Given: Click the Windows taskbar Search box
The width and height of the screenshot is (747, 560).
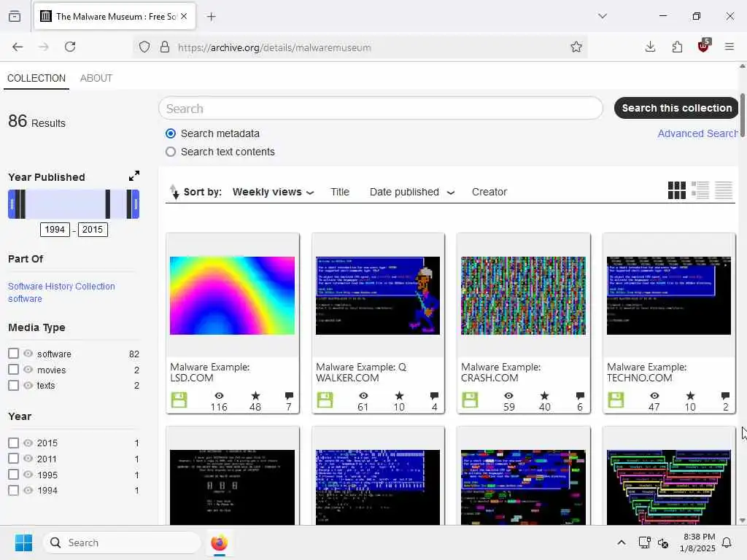Looking at the screenshot, I should [x=122, y=542].
